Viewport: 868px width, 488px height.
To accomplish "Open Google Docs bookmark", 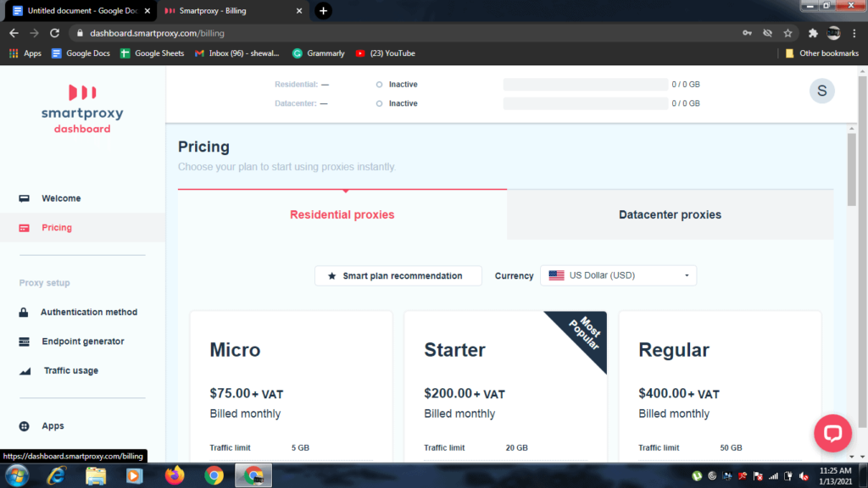I will pos(81,53).
